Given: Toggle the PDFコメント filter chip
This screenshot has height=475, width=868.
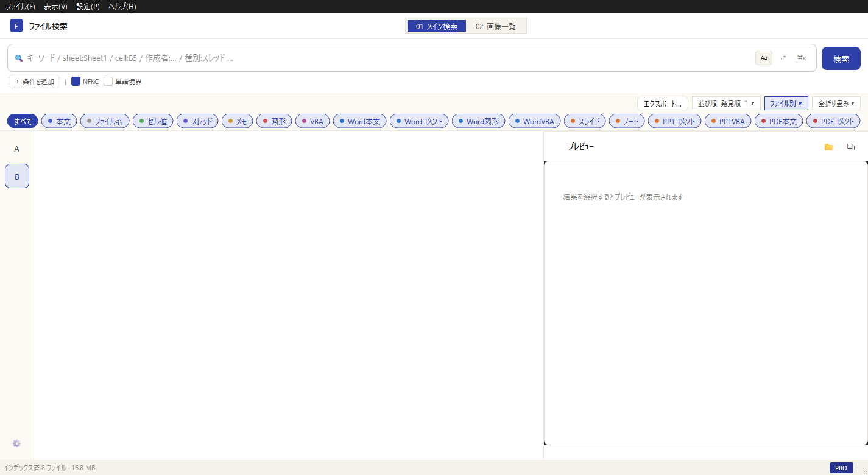Looking at the screenshot, I should 833,121.
